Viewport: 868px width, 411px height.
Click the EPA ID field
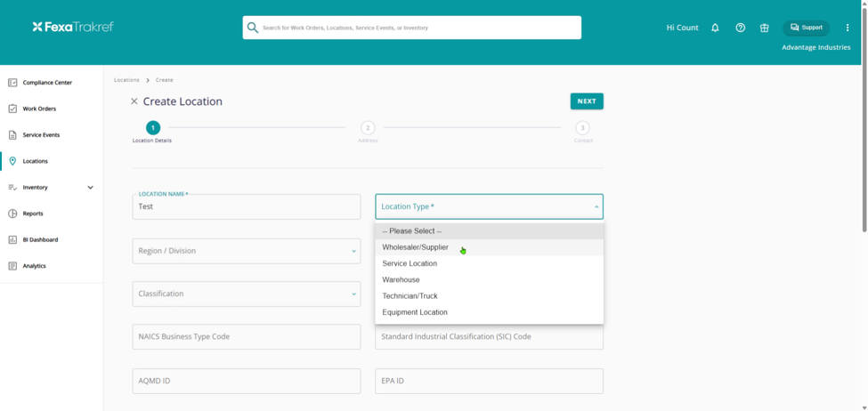490,381
